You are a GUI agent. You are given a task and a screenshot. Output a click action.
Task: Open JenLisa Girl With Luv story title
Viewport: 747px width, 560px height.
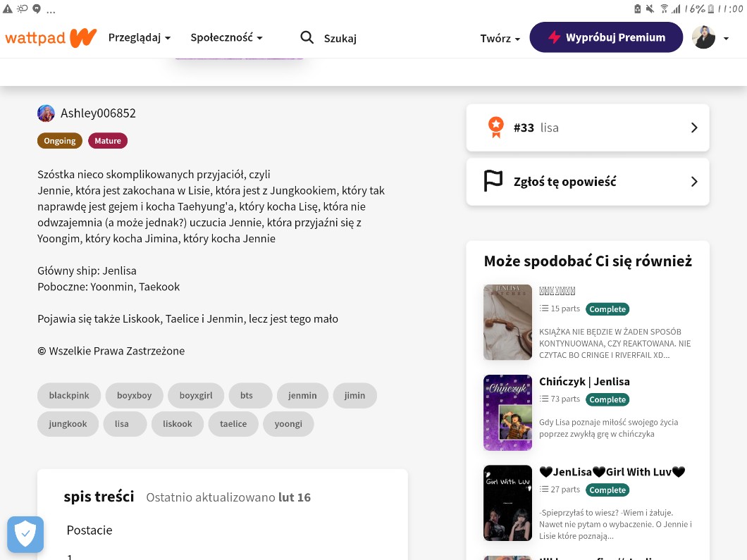click(x=612, y=472)
